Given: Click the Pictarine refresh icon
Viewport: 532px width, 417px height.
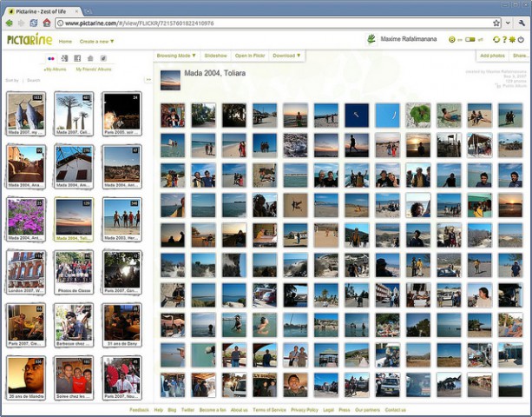Looking at the screenshot, I should tap(495, 40).
